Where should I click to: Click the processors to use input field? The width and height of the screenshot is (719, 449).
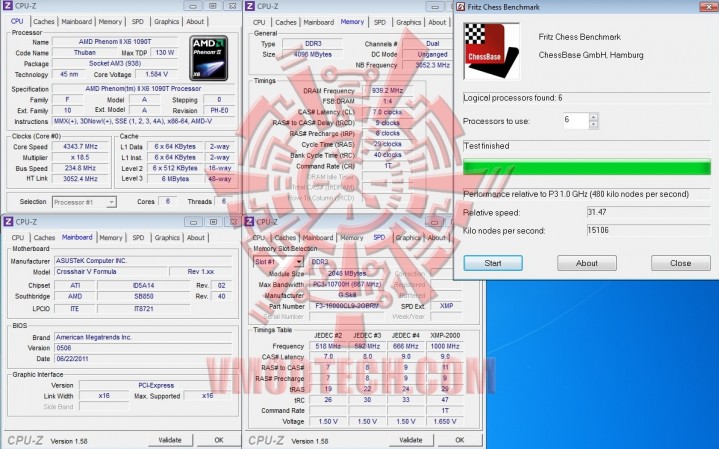pos(576,121)
